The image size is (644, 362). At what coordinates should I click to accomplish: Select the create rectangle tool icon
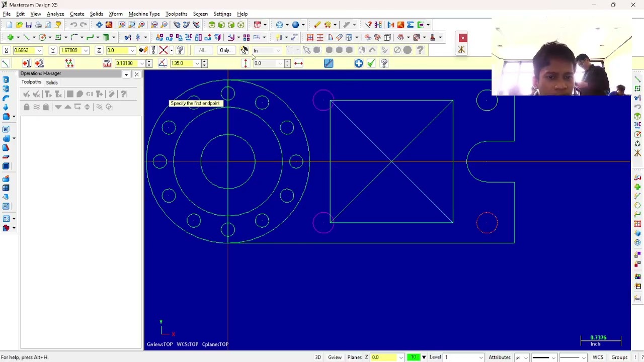(58, 37)
